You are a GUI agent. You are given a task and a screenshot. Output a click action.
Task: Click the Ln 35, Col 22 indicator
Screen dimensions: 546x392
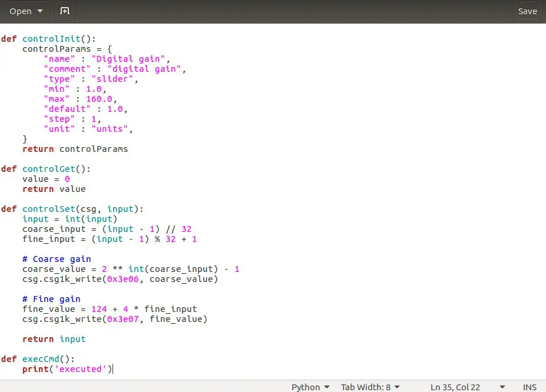[455, 387]
